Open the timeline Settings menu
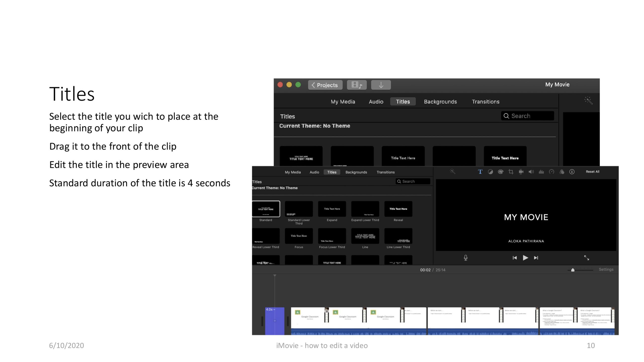Image resolution: width=644 pixels, height=362 pixels. [606, 269]
